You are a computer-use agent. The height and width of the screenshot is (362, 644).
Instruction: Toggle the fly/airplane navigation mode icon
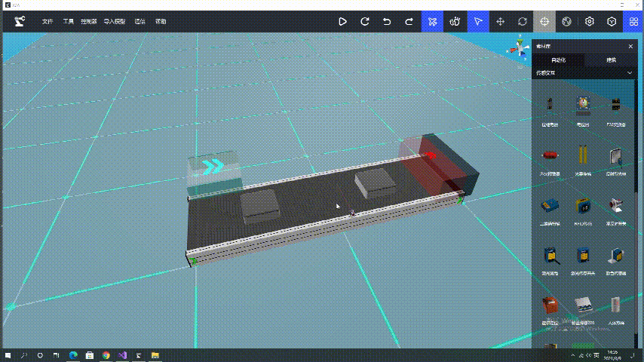pos(432,21)
